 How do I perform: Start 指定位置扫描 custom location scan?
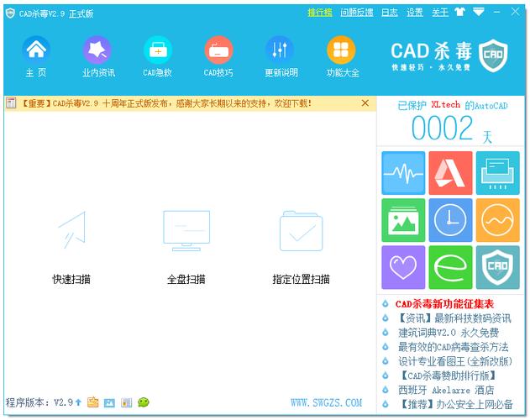(301, 248)
